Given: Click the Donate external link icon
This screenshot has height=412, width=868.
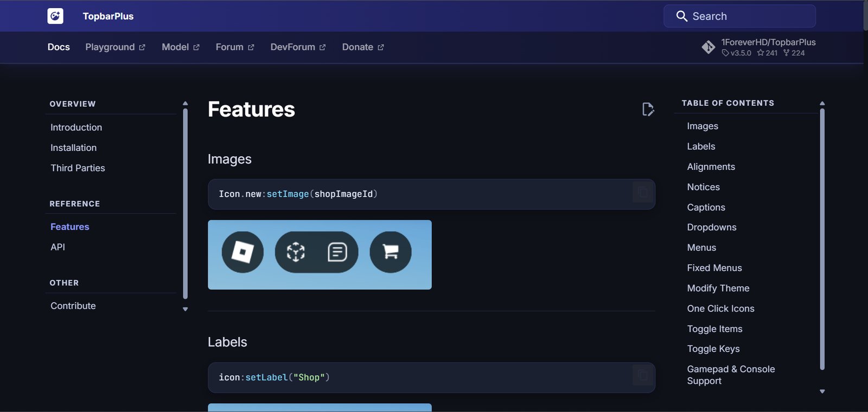Looking at the screenshot, I should (381, 48).
